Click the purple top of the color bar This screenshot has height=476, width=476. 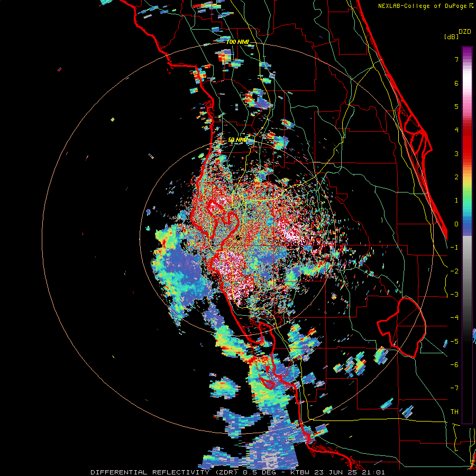(x=467, y=52)
